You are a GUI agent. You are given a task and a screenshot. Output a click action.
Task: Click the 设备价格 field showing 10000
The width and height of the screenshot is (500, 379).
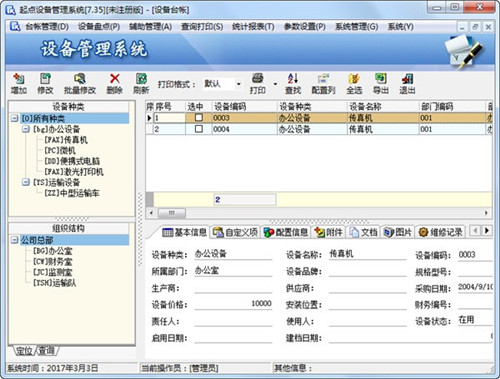233,304
